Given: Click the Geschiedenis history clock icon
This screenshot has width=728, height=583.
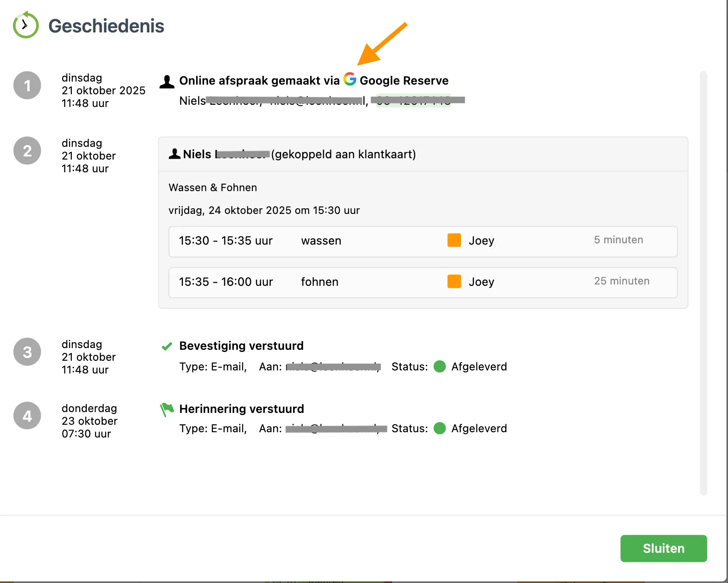Looking at the screenshot, I should click(x=25, y=25).
